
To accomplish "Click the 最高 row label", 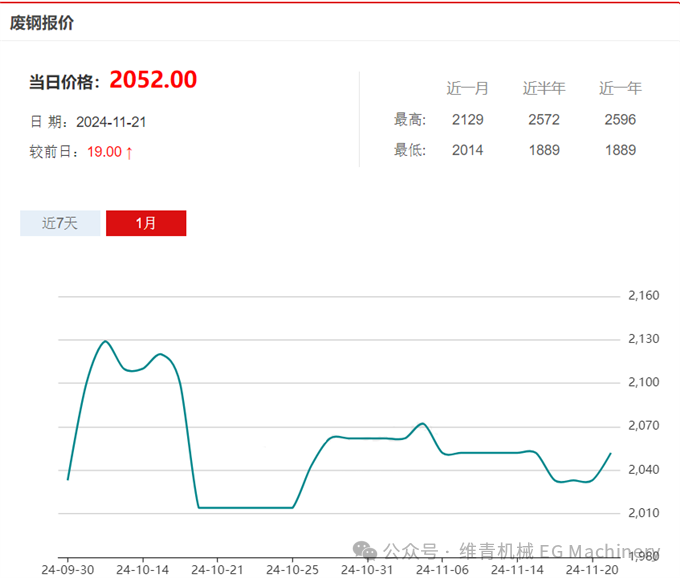I will 410,120.
